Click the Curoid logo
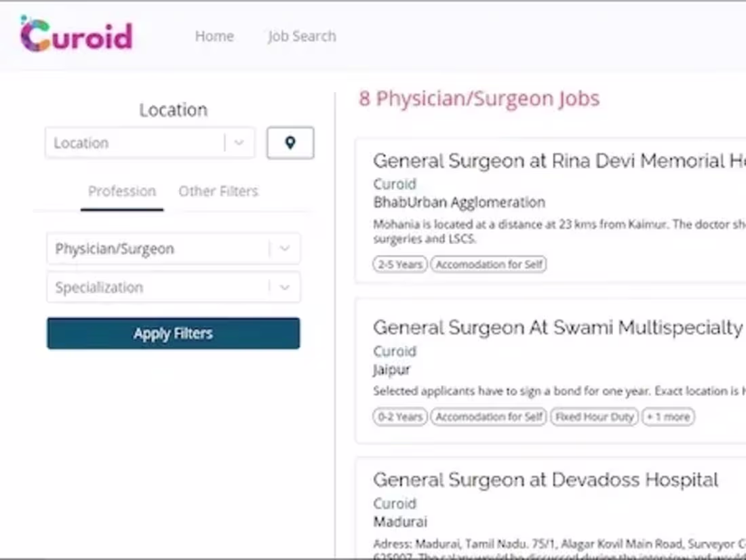The image size is (746, 560). click(x=76, y=35)
